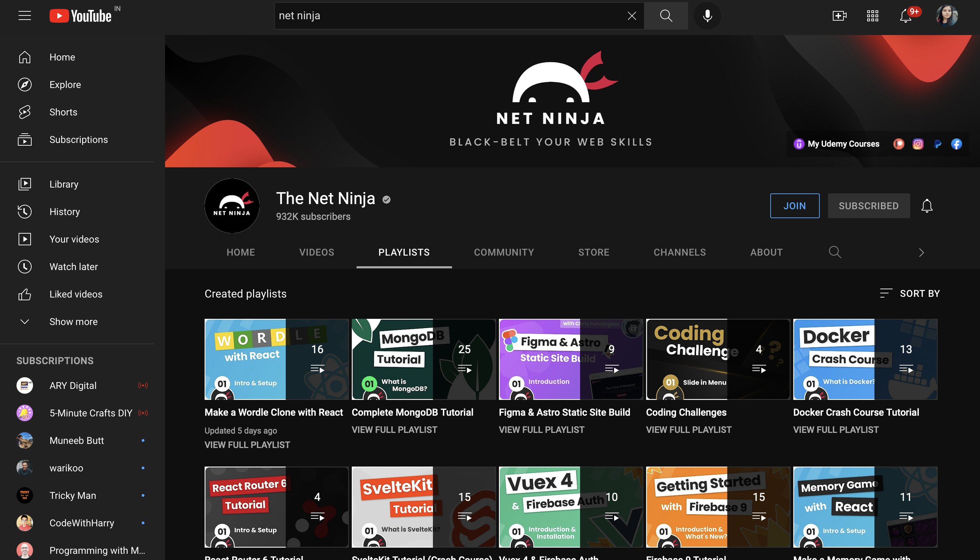Open the Create video icon
980x560 pixels.
pos(839,16)
